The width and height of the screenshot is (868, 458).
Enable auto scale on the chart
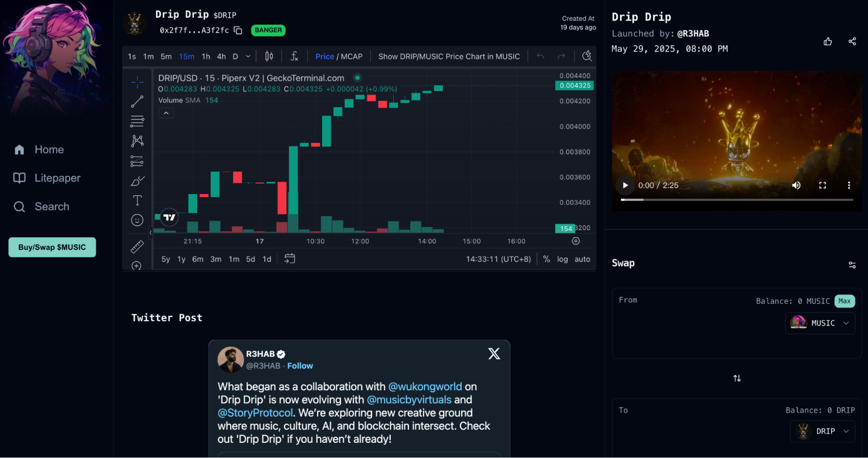[582, 259]
